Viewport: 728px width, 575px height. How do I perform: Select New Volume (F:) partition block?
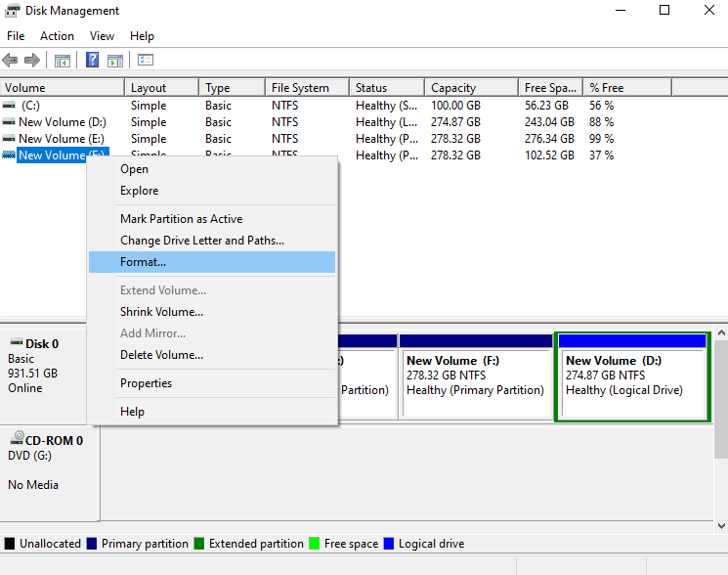[476, 376]
